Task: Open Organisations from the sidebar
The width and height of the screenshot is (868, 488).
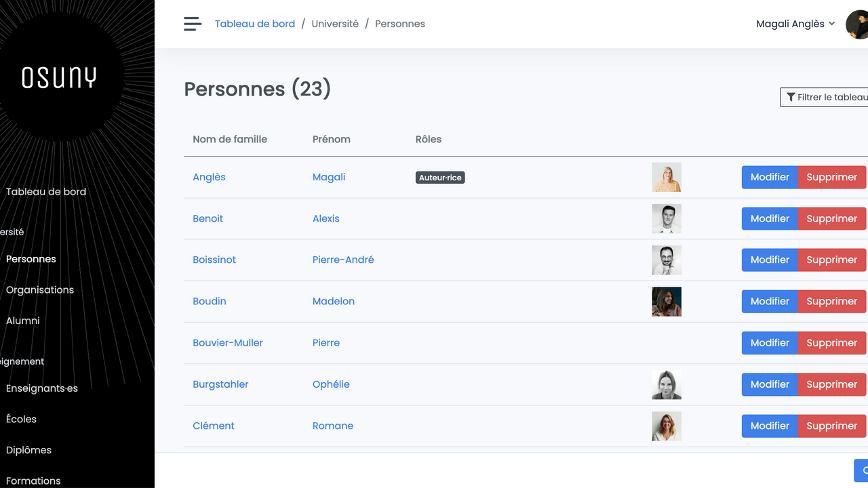Action: pyautogui.click(x=39, y=289)
